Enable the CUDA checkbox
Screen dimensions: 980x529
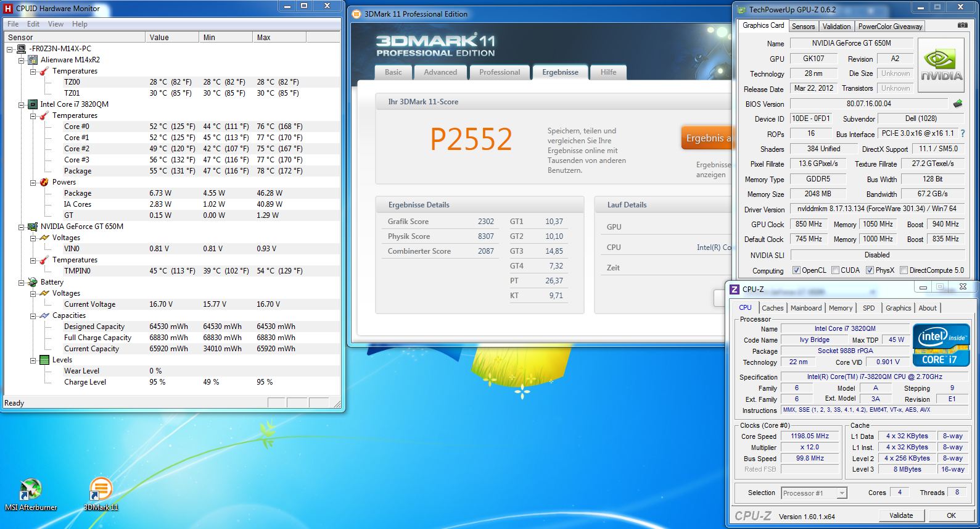point(835,270)
